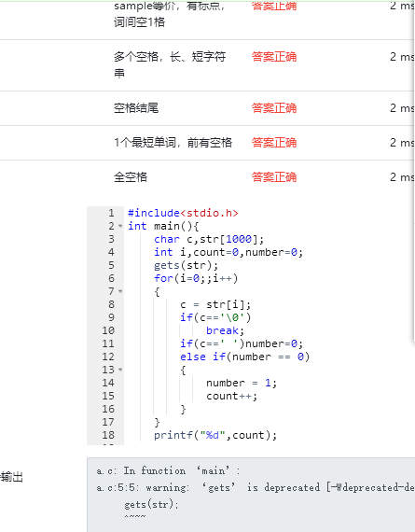
Task: Click the 'gets' is deprecated warning line
Action: pos(256,487)
